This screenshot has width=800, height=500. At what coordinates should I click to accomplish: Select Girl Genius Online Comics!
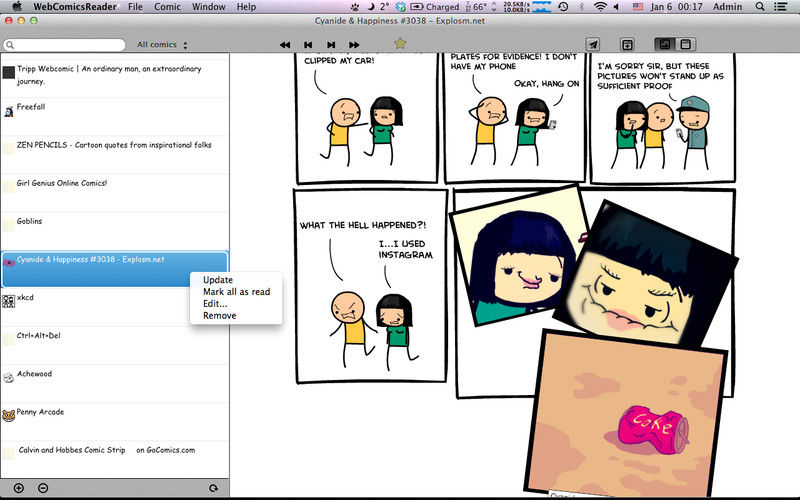tap(115, 193)
